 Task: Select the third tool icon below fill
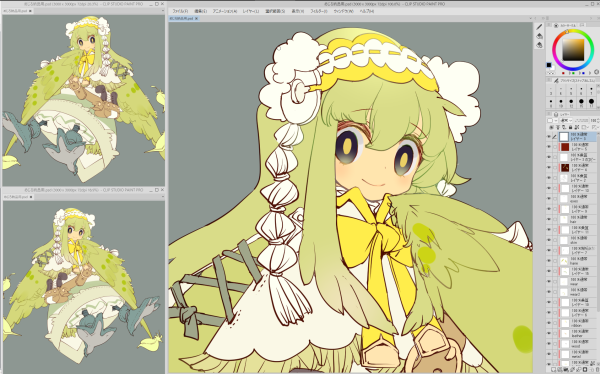[539, 45]
